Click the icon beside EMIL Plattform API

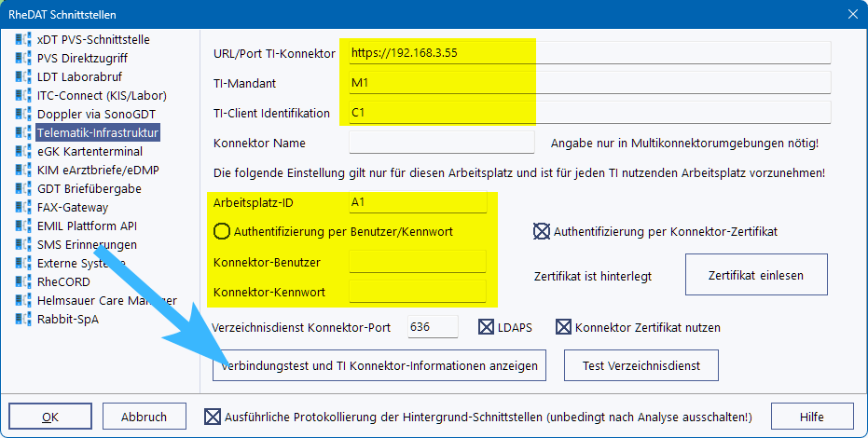22,226
